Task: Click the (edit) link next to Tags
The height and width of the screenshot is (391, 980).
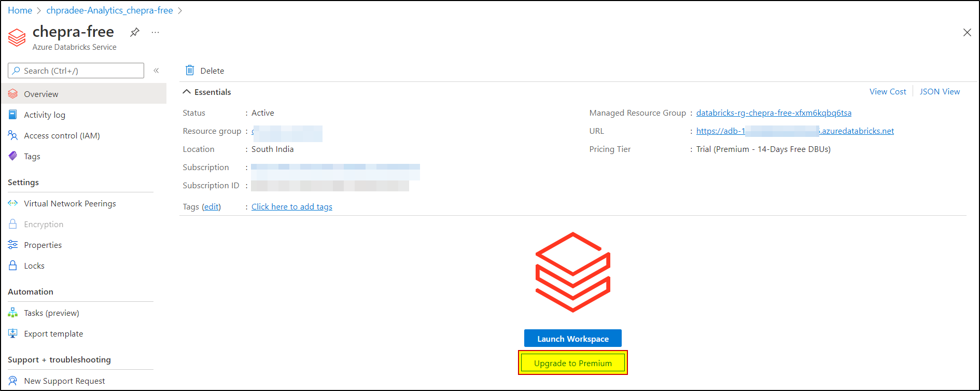Action: coord(211,207)
